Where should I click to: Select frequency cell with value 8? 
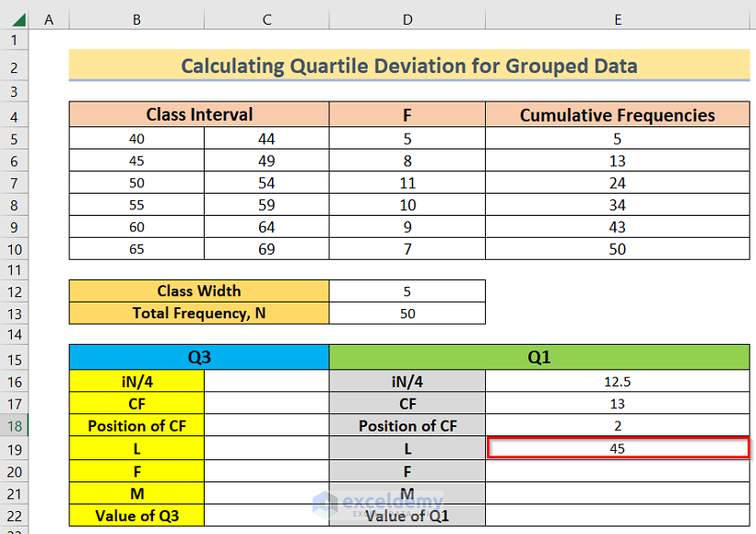[x=408, y=160]
